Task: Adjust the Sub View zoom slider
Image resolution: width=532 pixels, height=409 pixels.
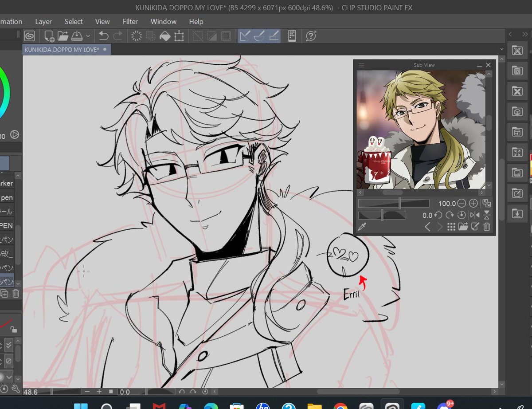Action: pyautogui.click(x=394, y=203)
